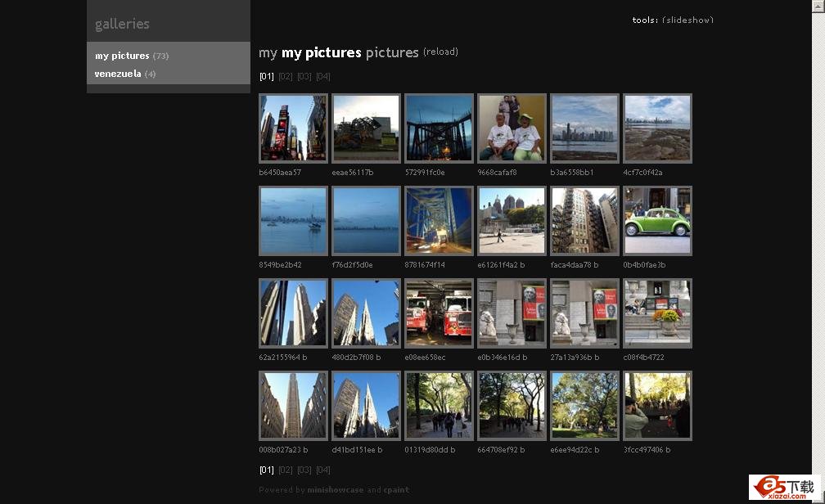This screenshot has width=825, height=504.
Task: Click the blue steel bridge thumbnail 8781674f14
Action: point(439,221)
